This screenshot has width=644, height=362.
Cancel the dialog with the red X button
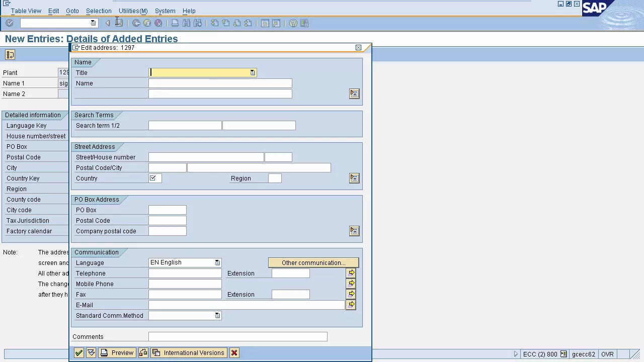coord(234,353)
